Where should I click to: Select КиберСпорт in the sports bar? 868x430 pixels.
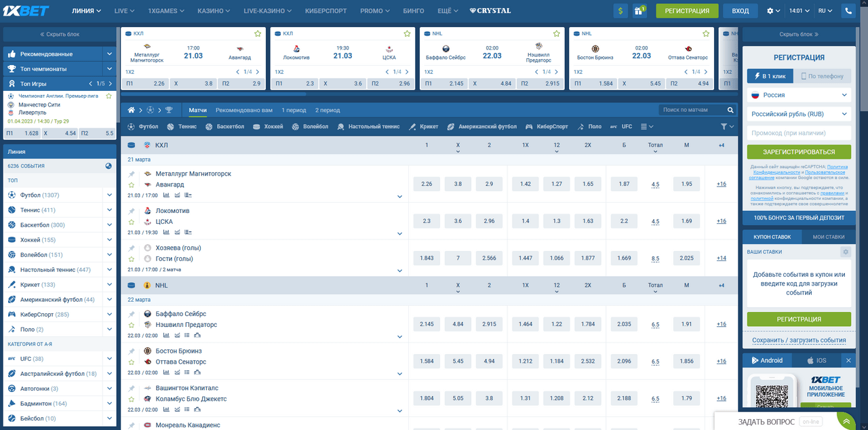(x=547, y=127)
